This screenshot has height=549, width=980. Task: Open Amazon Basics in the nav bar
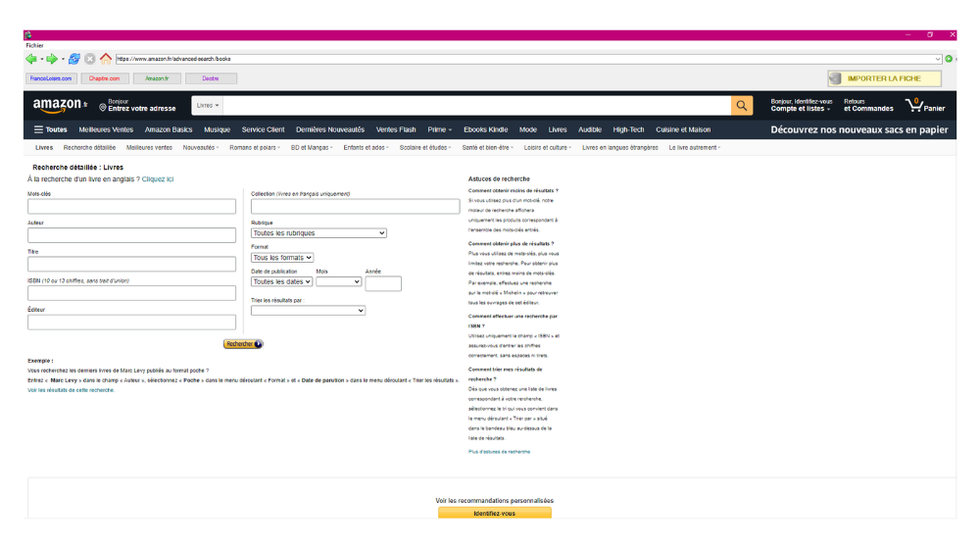tap(169, 129)
